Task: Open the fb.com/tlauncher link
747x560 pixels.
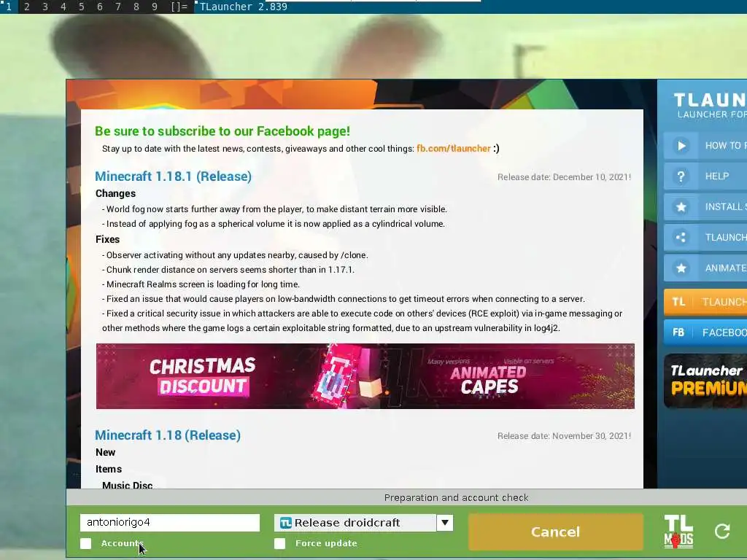Action: pyautogui.click(x=453, y=149)
